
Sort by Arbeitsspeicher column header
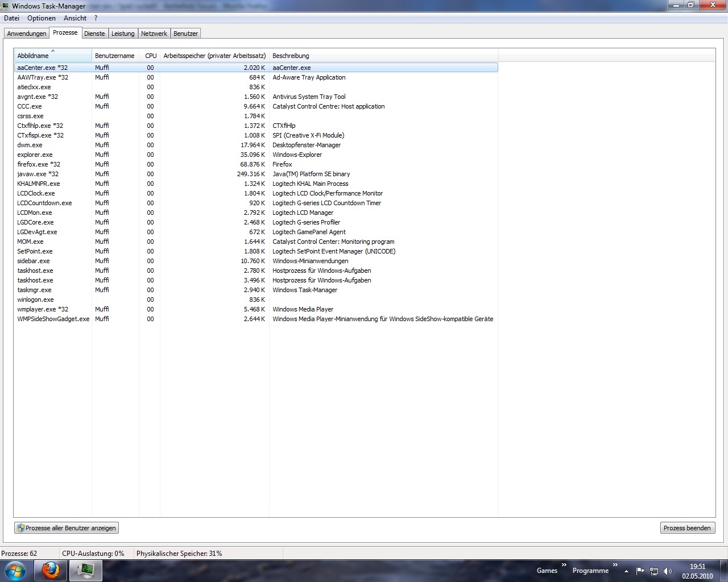pos(214,56)
